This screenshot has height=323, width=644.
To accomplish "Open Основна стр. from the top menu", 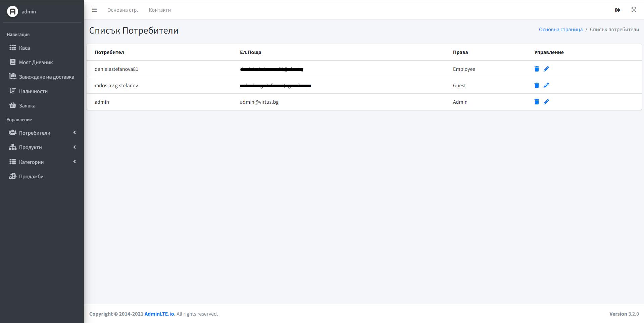I will [x=123, y=10].
